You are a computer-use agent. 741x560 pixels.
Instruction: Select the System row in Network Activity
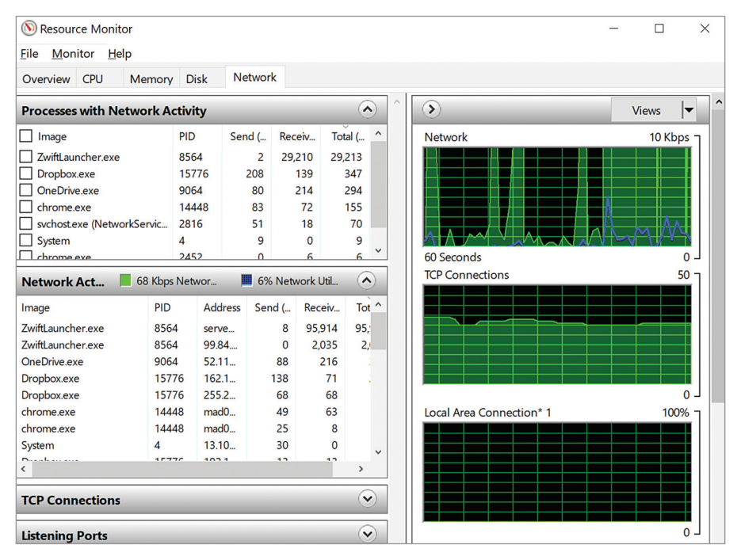(193, 445)
